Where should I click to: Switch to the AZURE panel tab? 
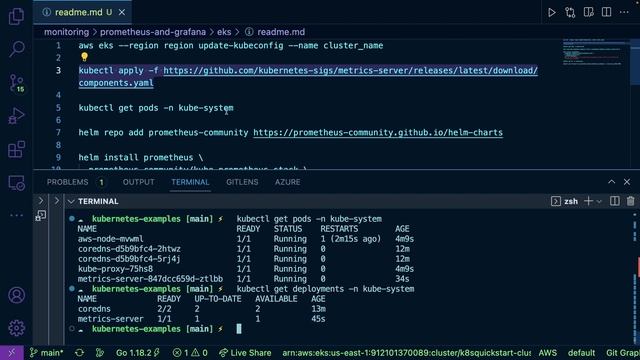(287, 182)
